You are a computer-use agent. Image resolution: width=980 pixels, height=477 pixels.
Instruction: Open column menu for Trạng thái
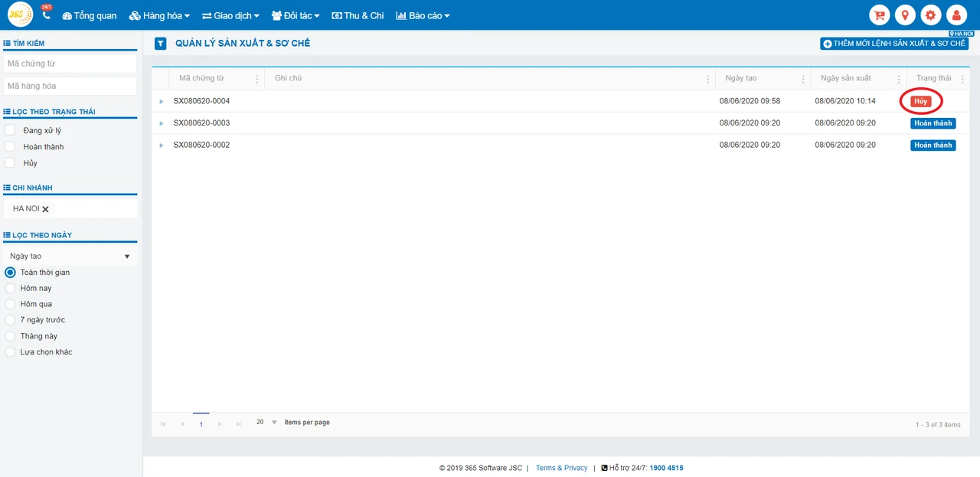(x=962, y=79)
